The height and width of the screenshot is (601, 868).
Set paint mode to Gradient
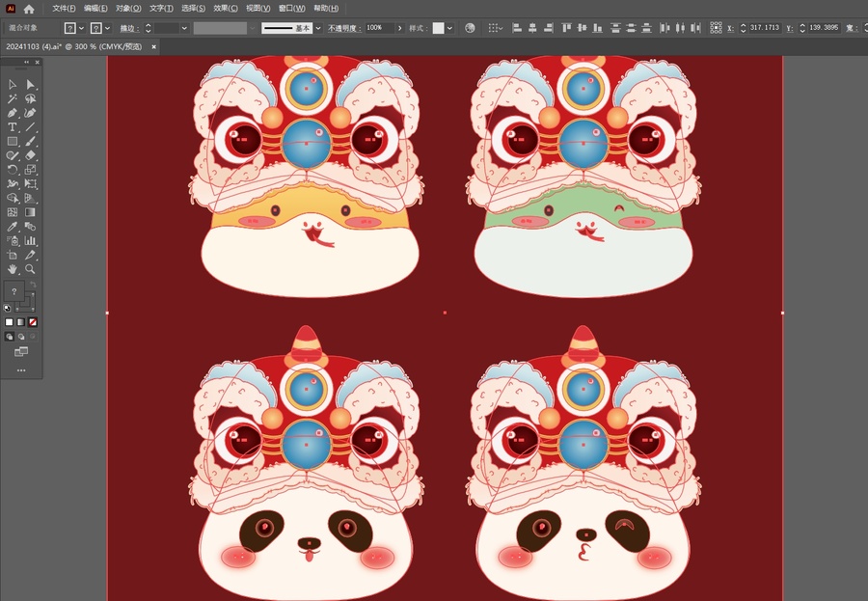(x=21, y=322)
